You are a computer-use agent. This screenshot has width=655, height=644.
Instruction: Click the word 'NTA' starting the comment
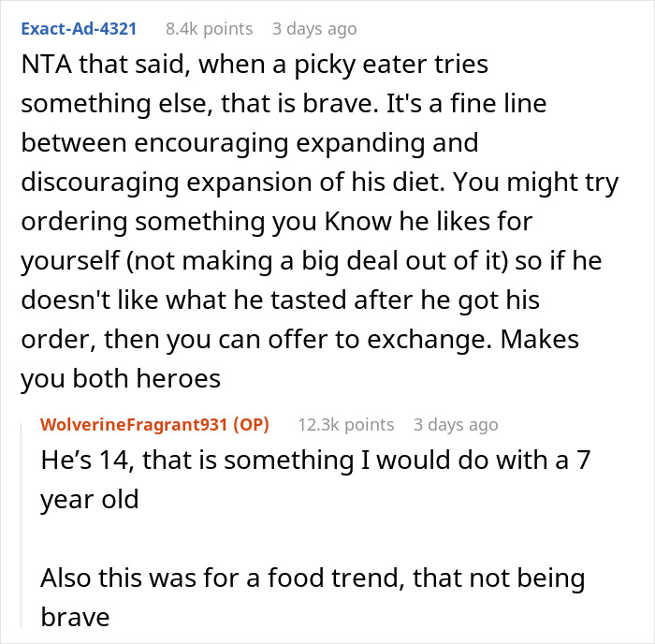[x=47, y=65]
